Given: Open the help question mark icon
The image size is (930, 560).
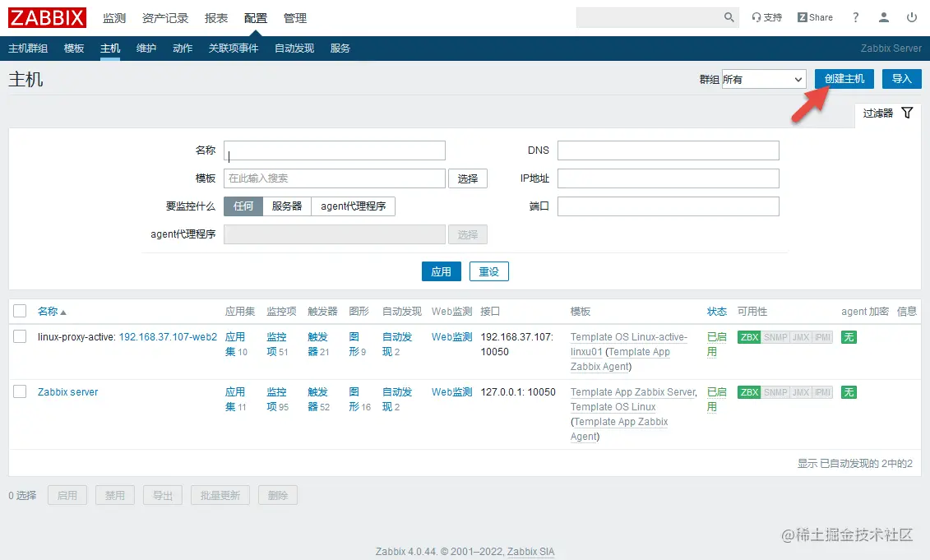Looking at the screenshot, I should 855,17.
